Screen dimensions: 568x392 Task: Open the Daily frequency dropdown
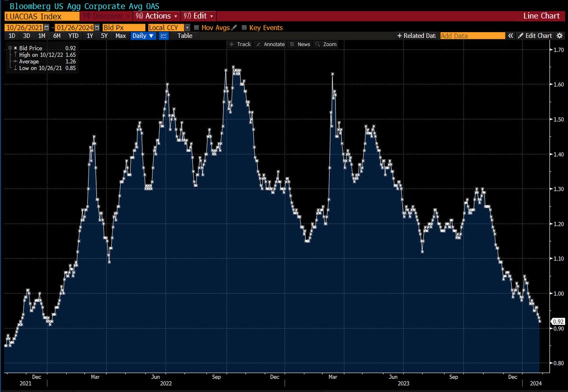coord(143,36)
